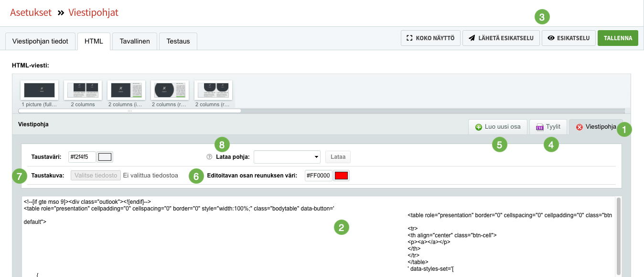
Task: Click the help icon beside Lataa pohja
Action: [x=209, y=156]
